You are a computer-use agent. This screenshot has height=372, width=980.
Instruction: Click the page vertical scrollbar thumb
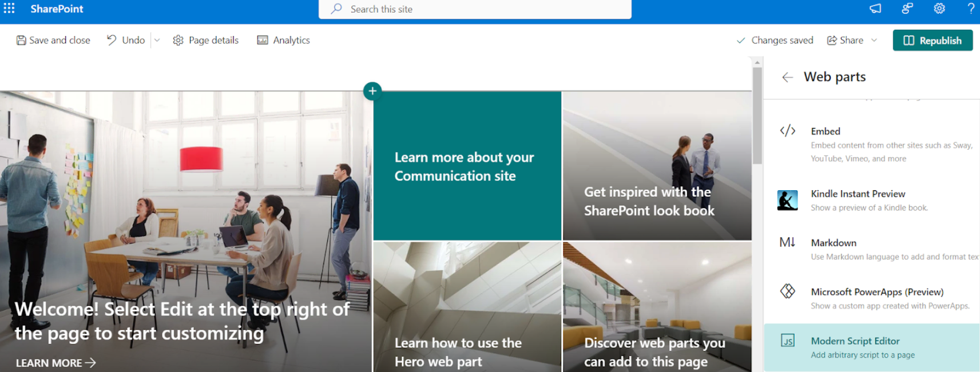[757, 115]
